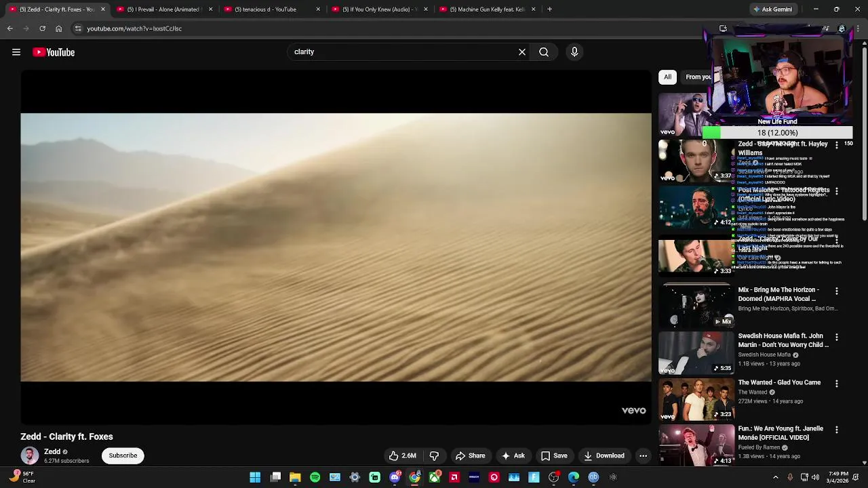Open options for The Wanted video
Image resolution: width=868 pixels, height=488 pixels.
(837, 384)
